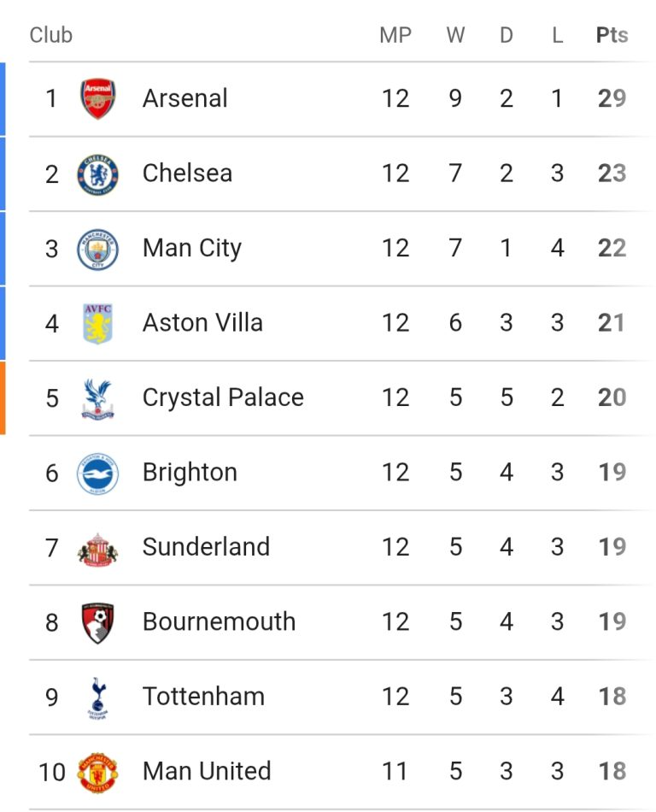Click the Bournemouth club crest
Image resolution: width=656 pixels, height=812 pixels.
(97, 622)
